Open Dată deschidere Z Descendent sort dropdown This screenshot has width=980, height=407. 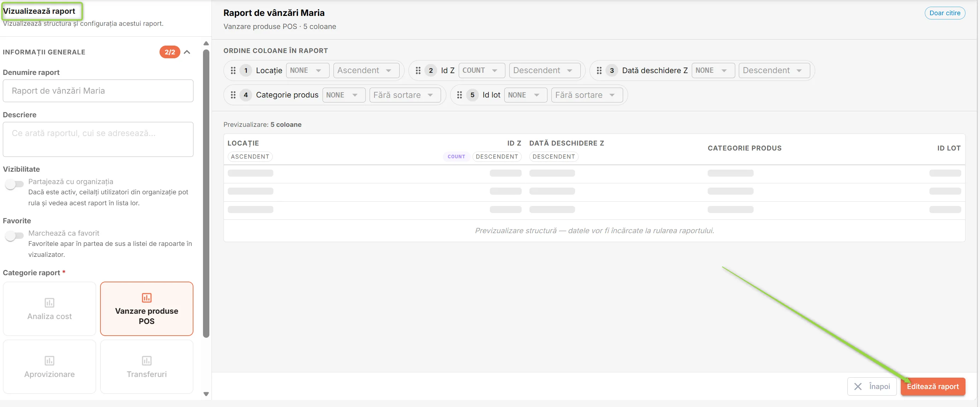point(774,70)
